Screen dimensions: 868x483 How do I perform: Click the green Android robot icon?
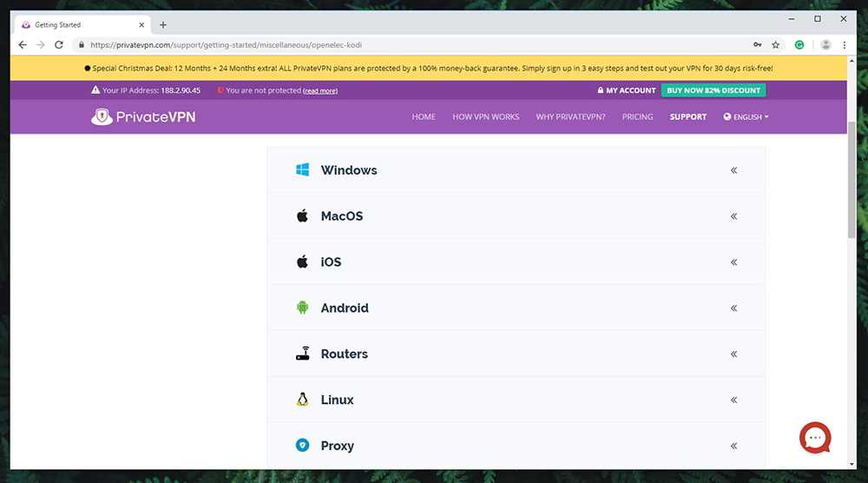click(302, 308)
